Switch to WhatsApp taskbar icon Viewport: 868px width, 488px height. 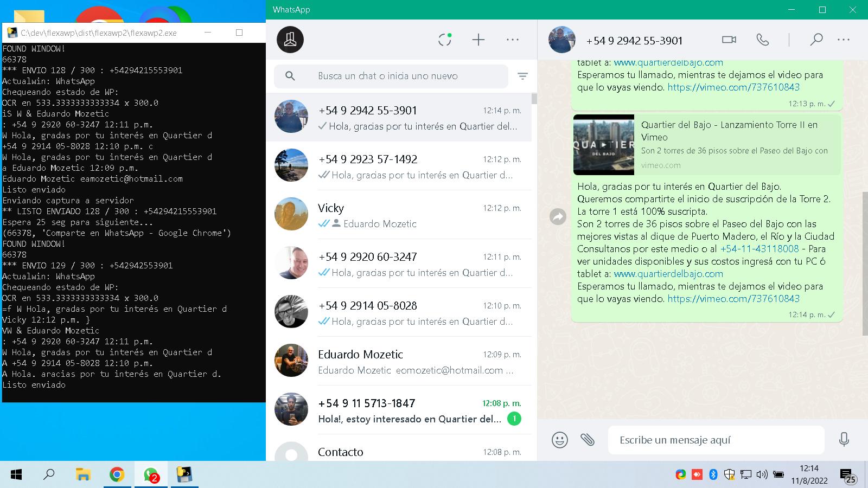(151, 475)
